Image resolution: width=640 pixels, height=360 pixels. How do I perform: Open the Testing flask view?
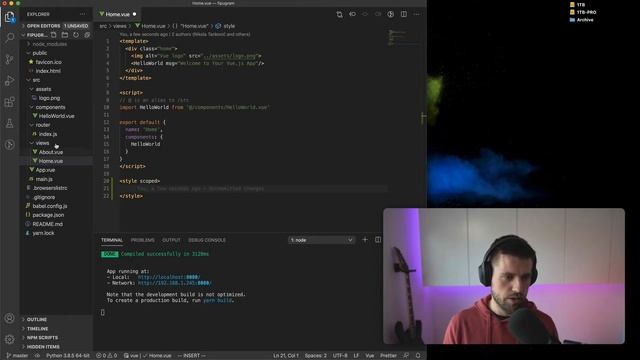9,123
